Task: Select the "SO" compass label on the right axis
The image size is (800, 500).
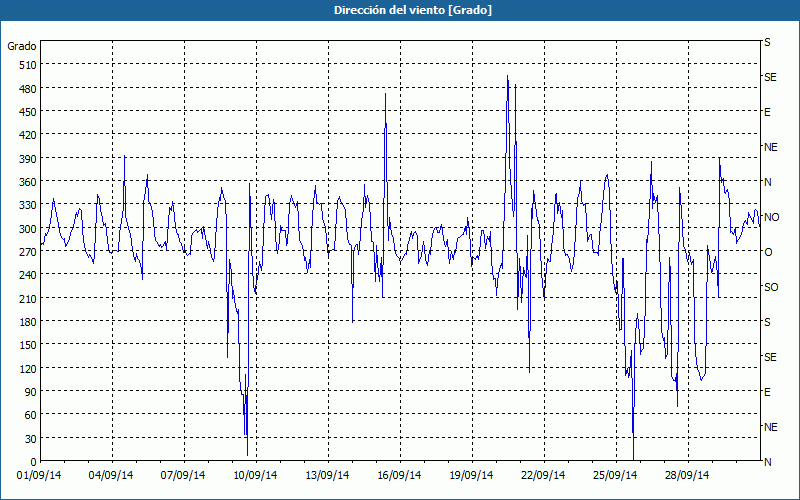Action: coord(771,287)
